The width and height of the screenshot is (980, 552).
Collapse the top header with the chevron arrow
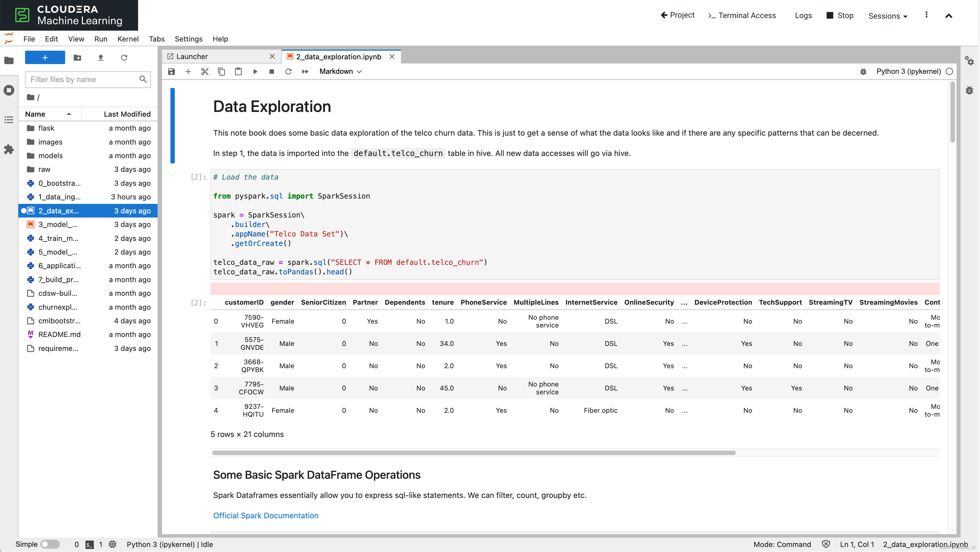point(949,16)
